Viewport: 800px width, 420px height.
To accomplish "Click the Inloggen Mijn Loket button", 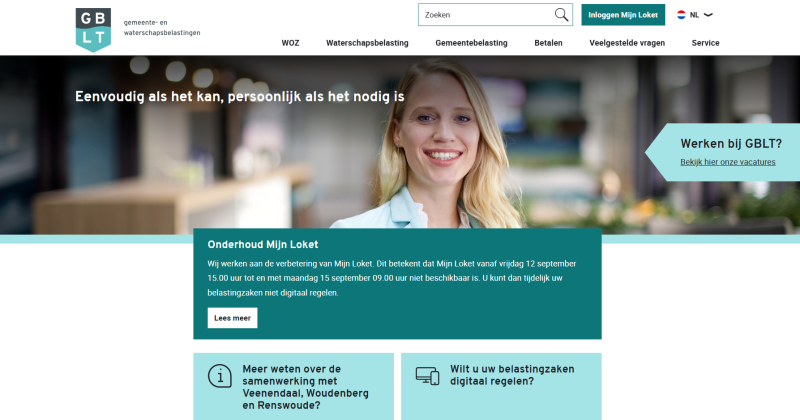I will pyautogui.click(x=623, y=15).
